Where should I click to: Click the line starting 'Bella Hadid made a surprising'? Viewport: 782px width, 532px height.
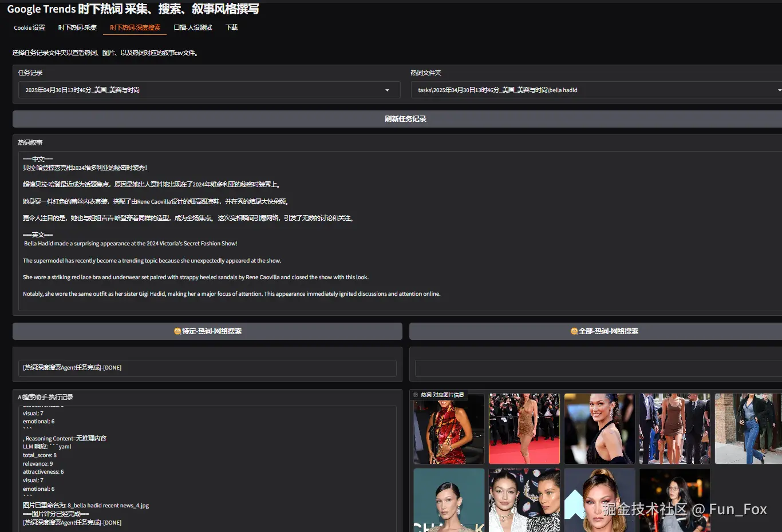tap(131, 244)
